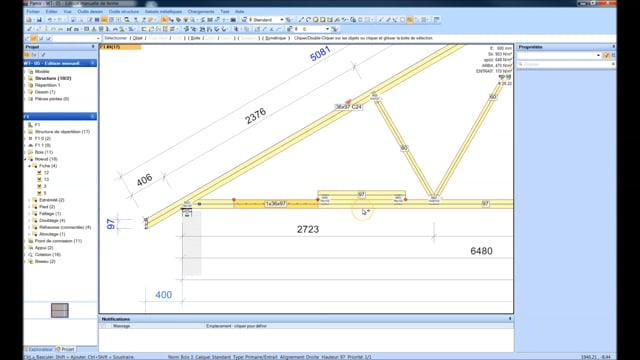Select the Modèle tree item

42,71
